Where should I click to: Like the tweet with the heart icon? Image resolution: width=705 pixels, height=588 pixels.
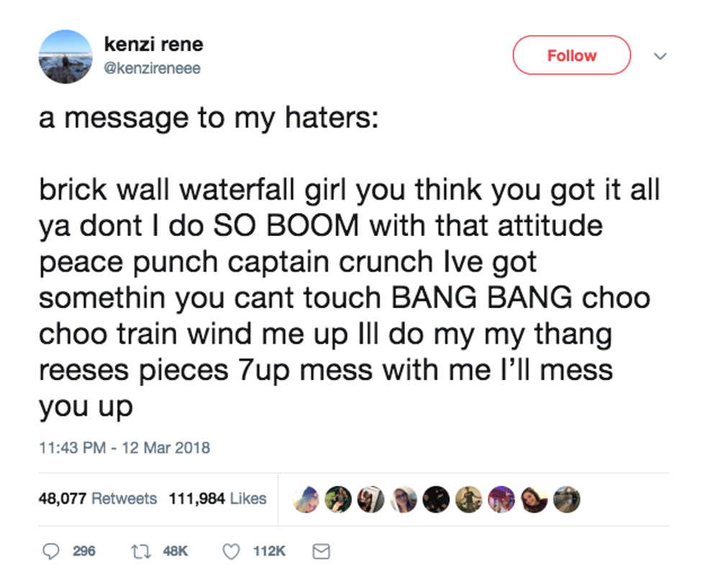point(231,551)
